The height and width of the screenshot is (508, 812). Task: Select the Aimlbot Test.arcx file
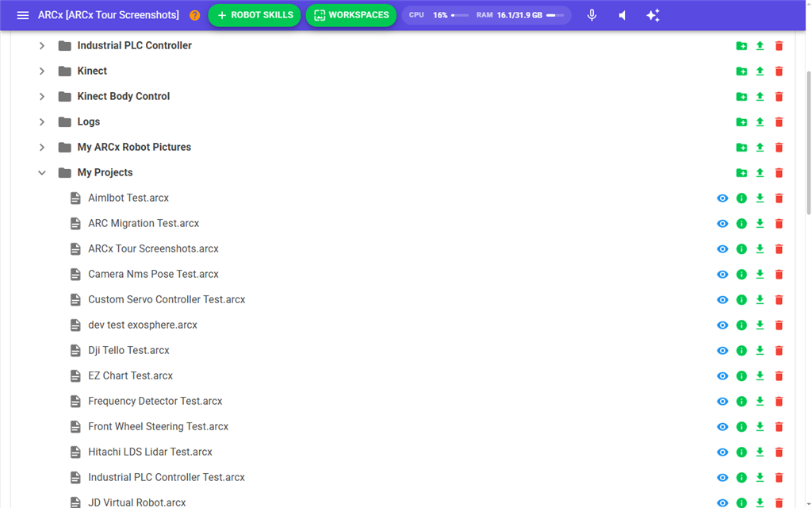click(128, 198)
